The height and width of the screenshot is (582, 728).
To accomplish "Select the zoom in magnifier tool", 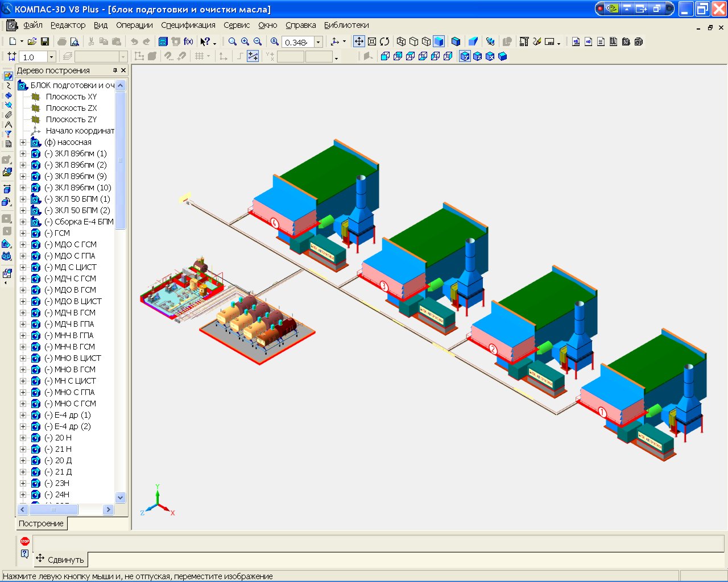I will (x=245, y=41).
